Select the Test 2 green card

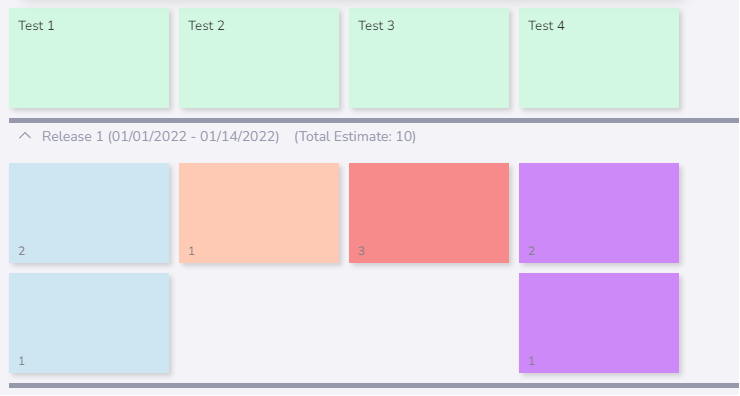click(259, 58)
